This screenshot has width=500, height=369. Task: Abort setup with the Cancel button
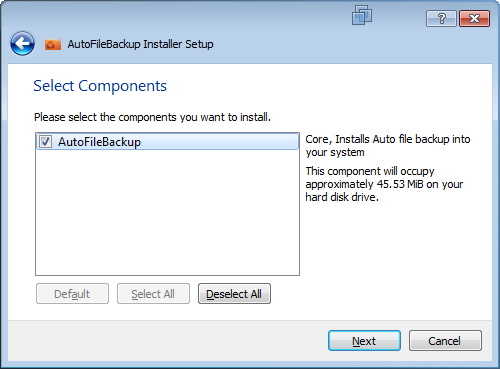445,341
